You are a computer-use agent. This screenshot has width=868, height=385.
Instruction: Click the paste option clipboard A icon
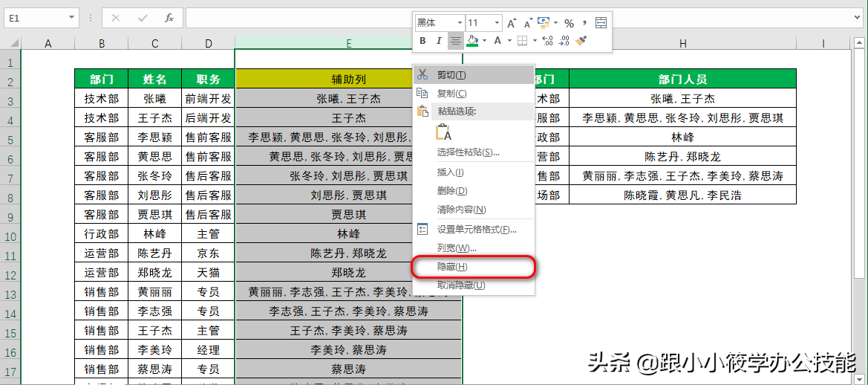click(x=443, y=132)
